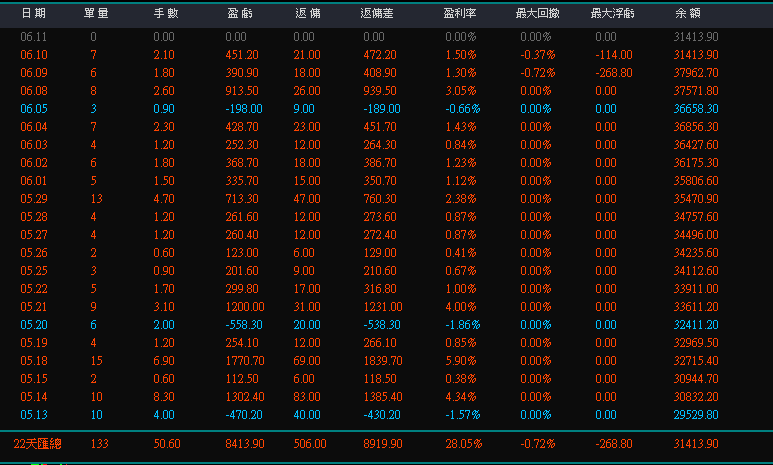Click the rebate value 69.00
This screenshot has width=773, height=465.
(307, 361)
